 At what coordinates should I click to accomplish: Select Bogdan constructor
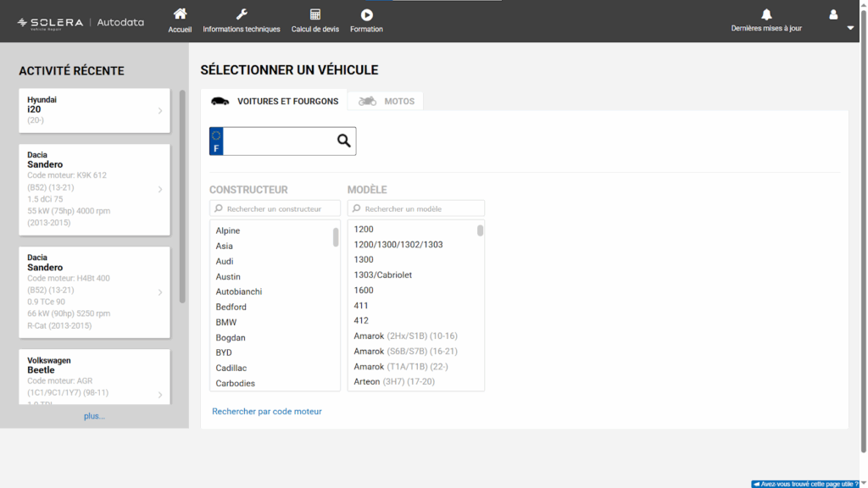[231, 337]
